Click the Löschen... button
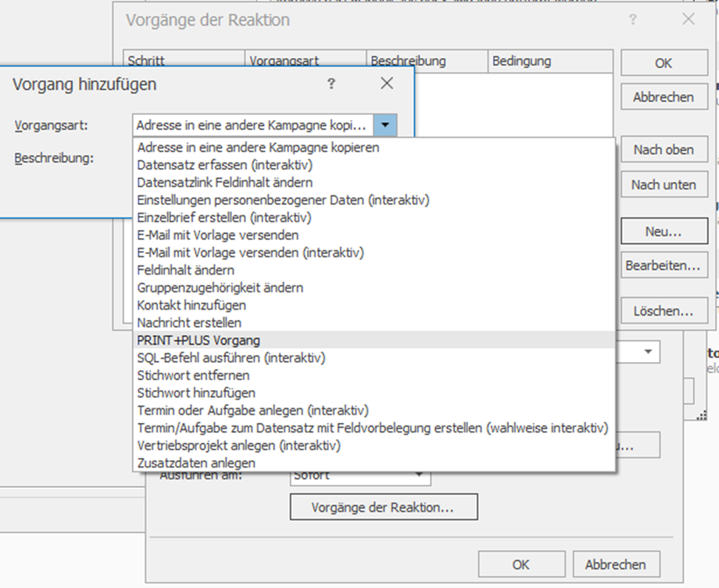 tap(664, 310)
